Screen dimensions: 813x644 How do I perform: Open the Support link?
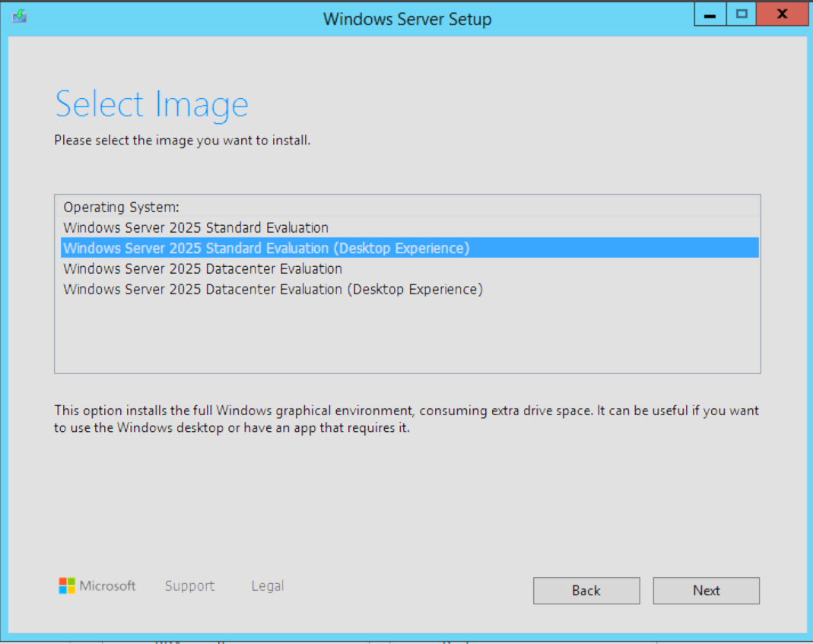(x=189, y=585)
